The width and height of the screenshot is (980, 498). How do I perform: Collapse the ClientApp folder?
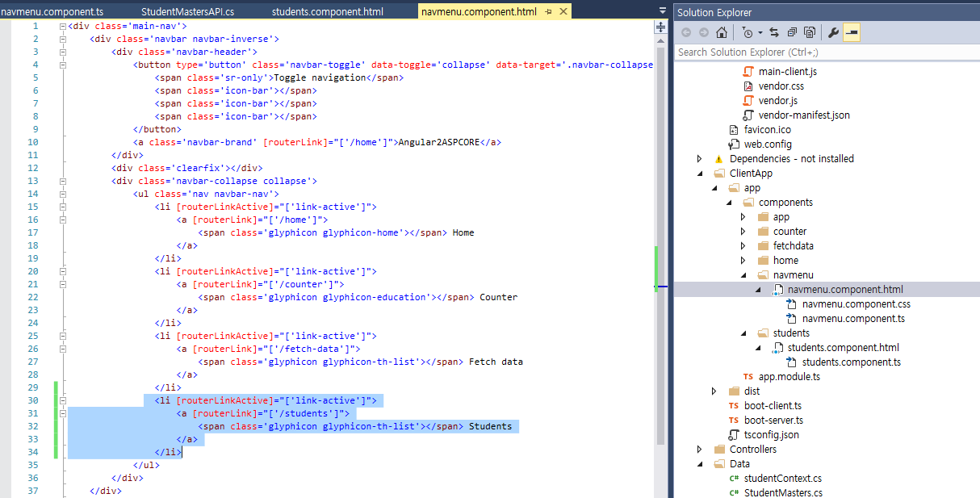click(699, 174)
